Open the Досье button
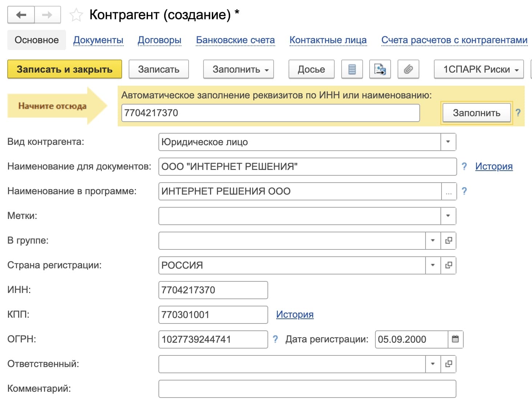Viewport: 532px width, 403px height. [311, 69]
